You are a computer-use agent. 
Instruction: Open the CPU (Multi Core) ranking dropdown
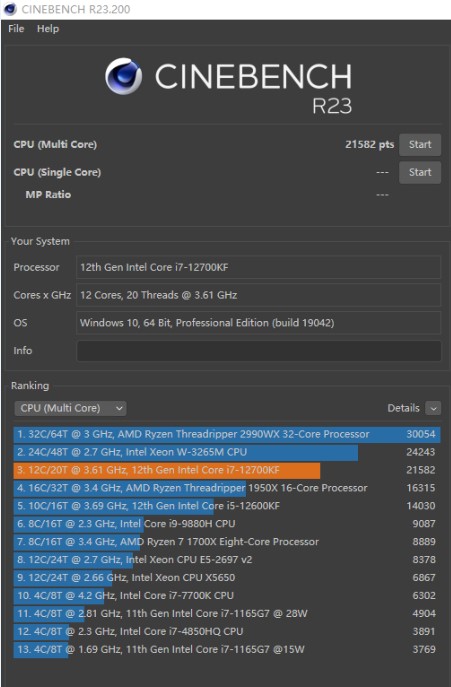pos(71,408)
